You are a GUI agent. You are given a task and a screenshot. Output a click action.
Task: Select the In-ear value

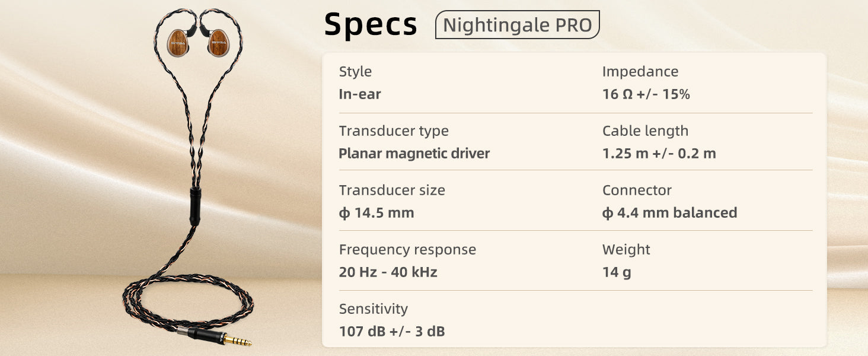359,94
